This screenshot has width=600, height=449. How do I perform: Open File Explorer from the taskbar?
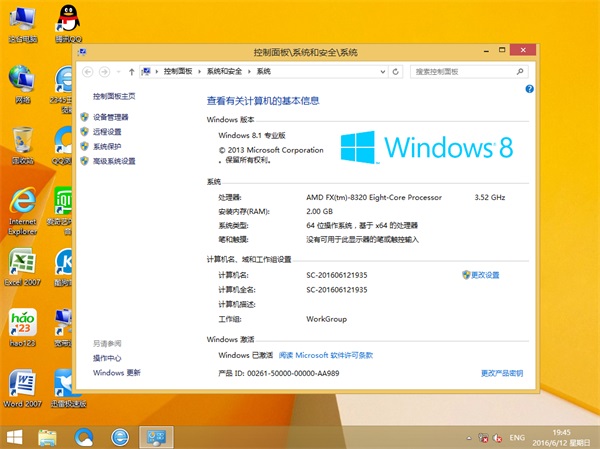click(48, 437)
